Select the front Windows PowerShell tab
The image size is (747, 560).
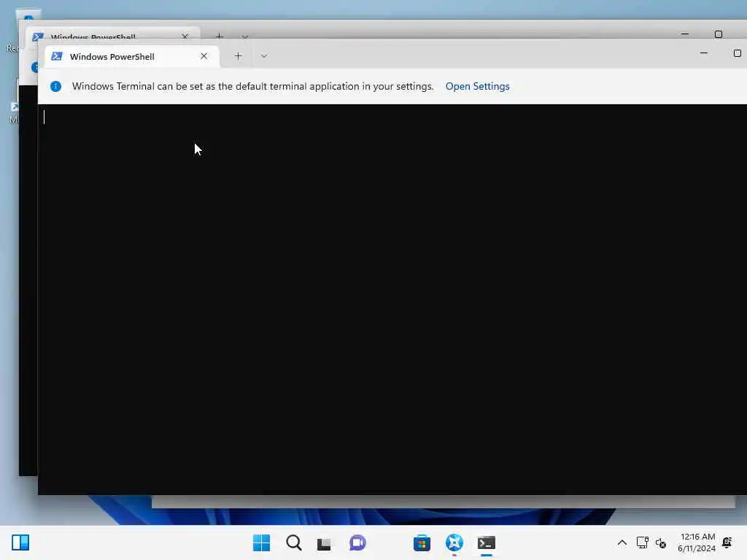[x=132, y=56]
